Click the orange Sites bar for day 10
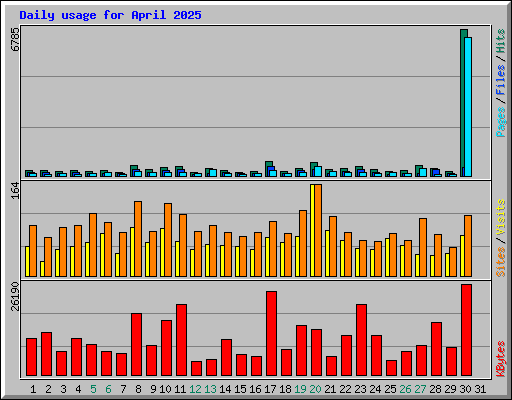Screen dimensions: 512x400 (x=168, y=240)
